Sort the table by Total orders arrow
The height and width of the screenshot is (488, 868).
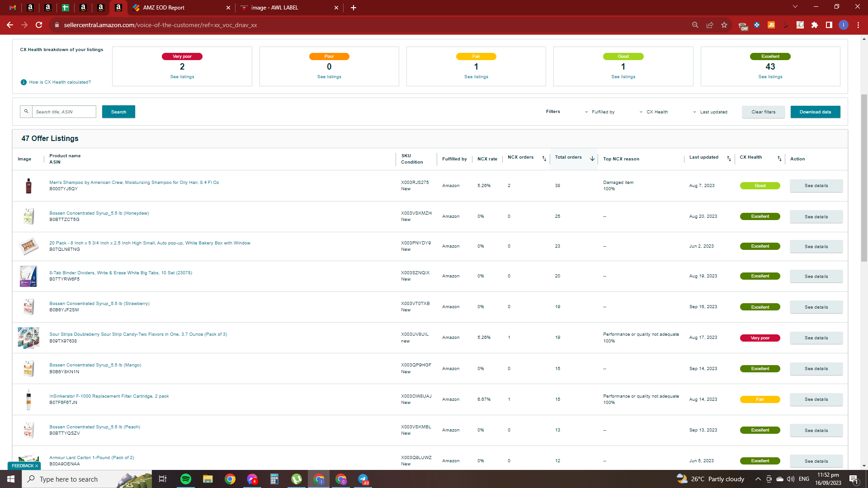coord(592,159)
